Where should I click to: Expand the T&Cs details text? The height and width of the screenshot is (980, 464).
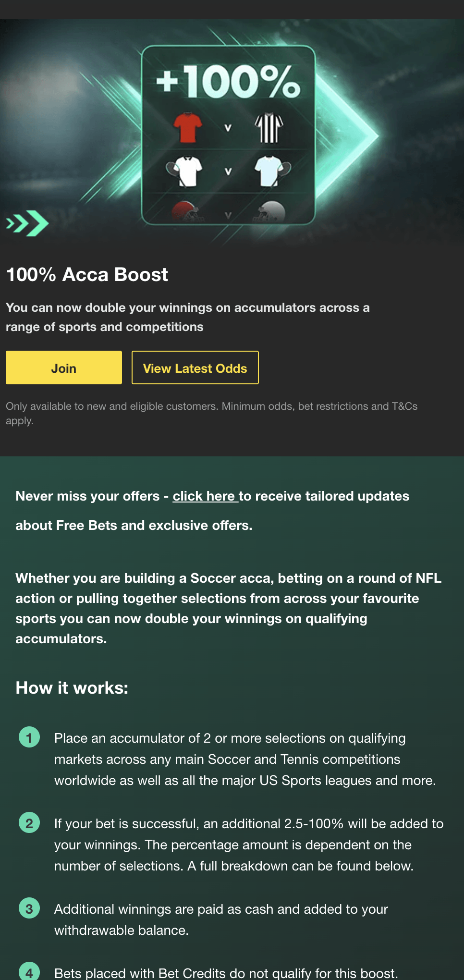click(211, 413)
